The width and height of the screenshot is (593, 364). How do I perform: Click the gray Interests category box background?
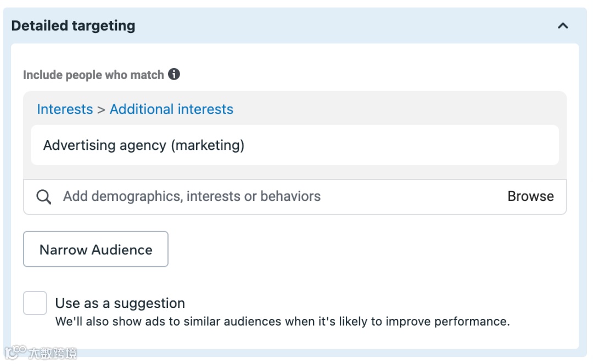(x=395, y=108)
